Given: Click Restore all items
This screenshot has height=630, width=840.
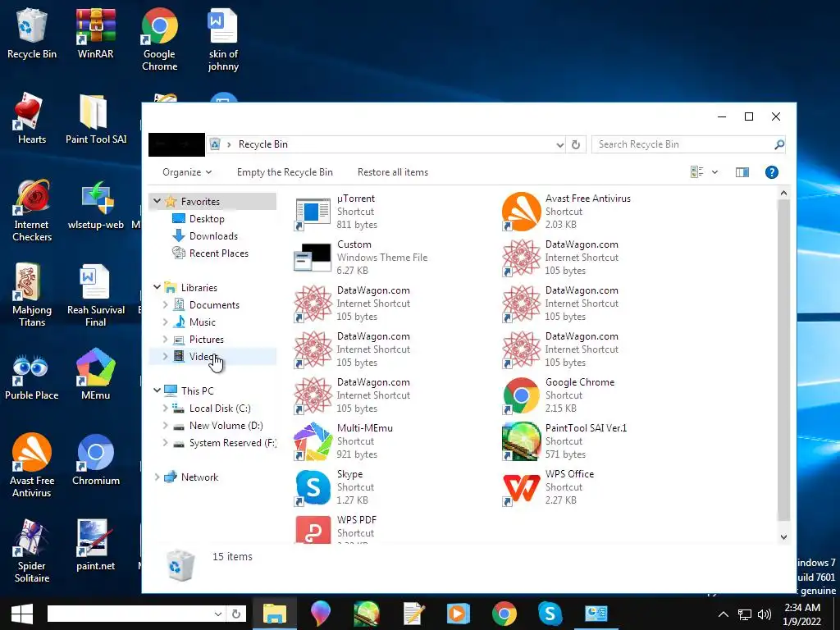Looking at the screenshot, I should (x=393, y=172).
